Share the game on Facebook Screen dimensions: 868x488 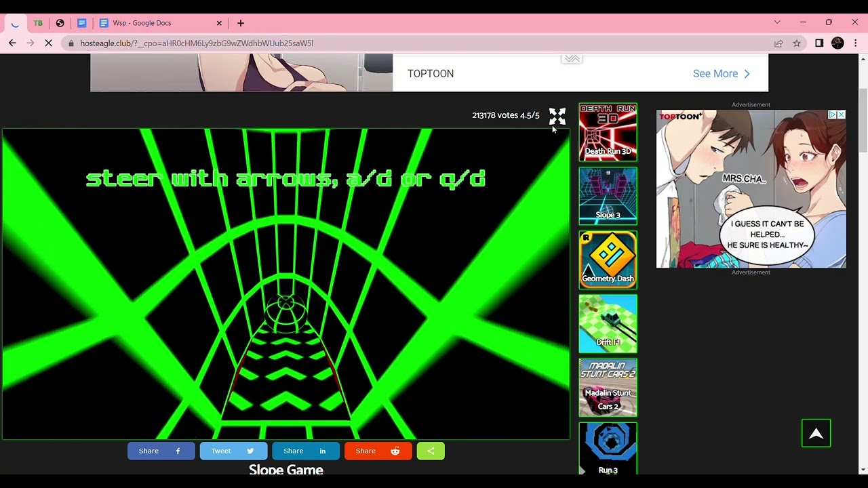point(161,451)
